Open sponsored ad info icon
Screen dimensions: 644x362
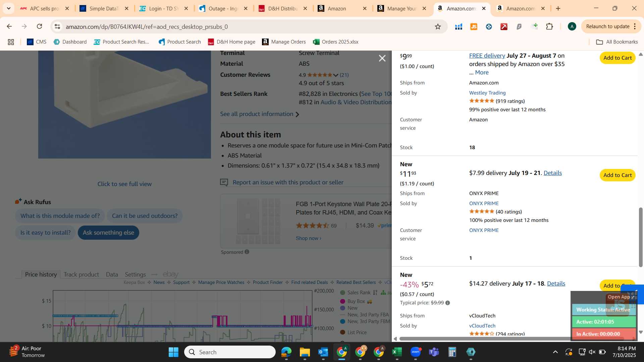tap(247, 252)
